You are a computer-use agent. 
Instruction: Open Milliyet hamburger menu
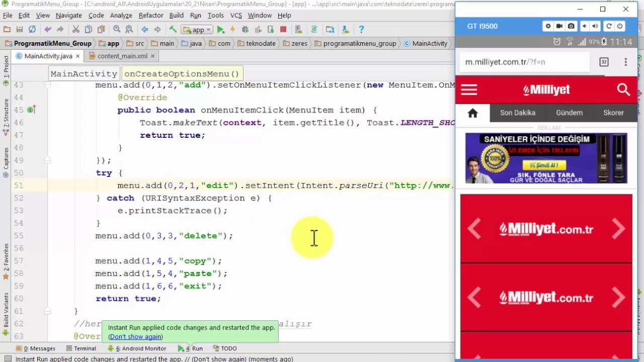(x=469, y=90)
